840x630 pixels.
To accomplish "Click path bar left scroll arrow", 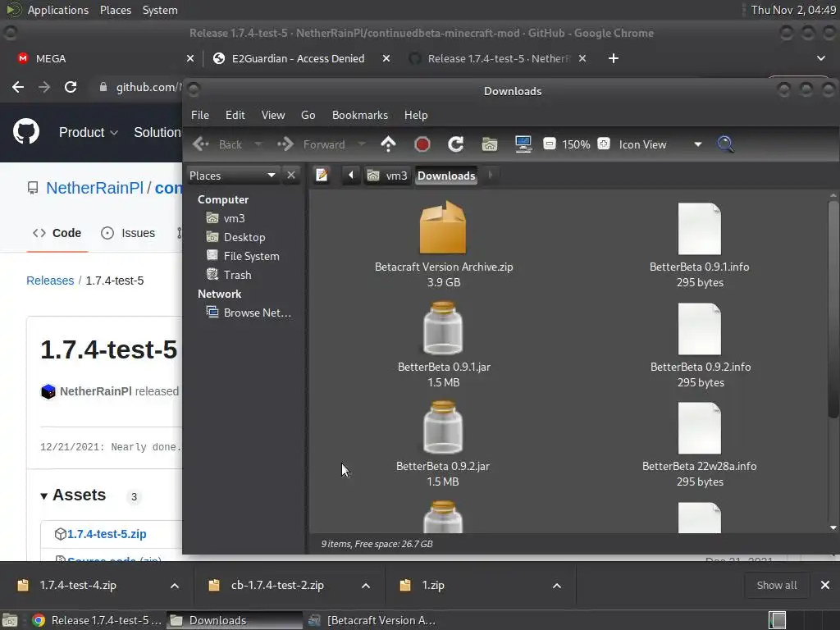I will pos(351,176).
